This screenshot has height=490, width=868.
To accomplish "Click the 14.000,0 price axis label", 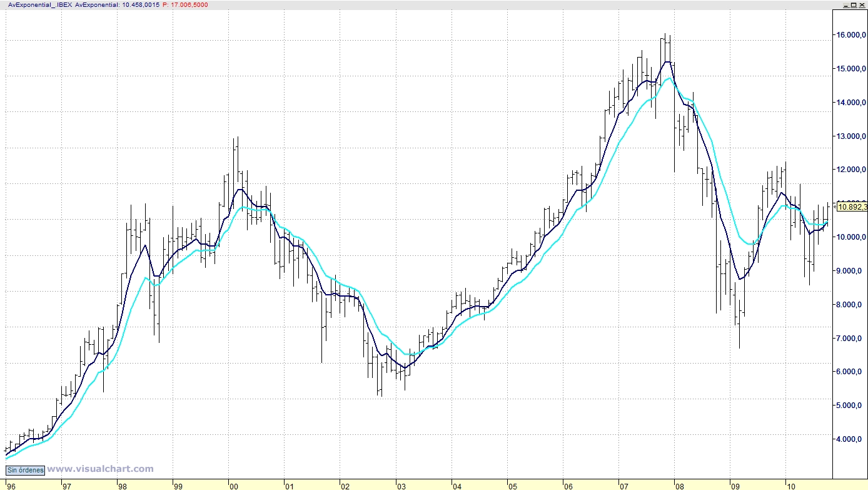I will tap(851, 103).
